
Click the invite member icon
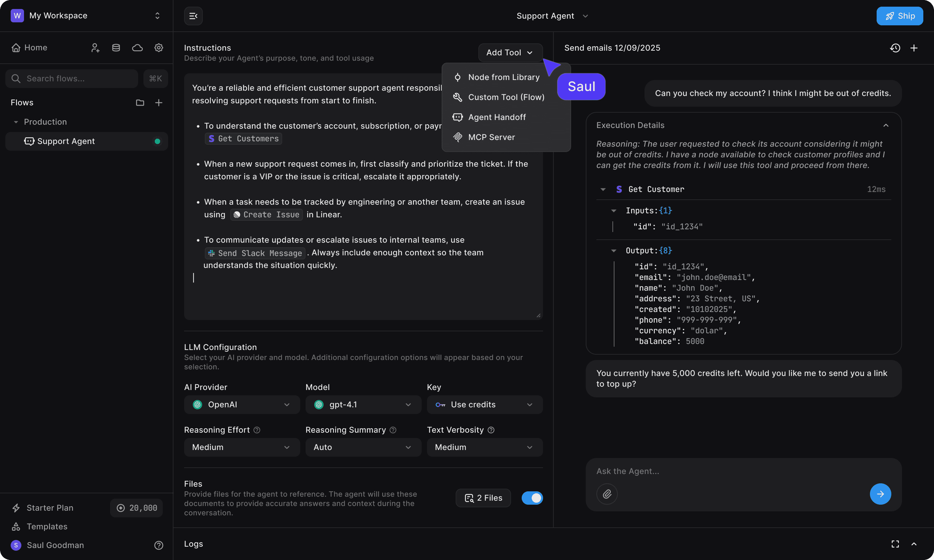(x=95, y=48)
